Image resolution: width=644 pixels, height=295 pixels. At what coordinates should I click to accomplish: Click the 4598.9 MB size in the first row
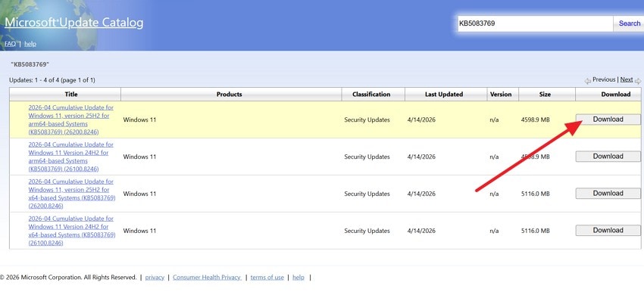[535, 120]
